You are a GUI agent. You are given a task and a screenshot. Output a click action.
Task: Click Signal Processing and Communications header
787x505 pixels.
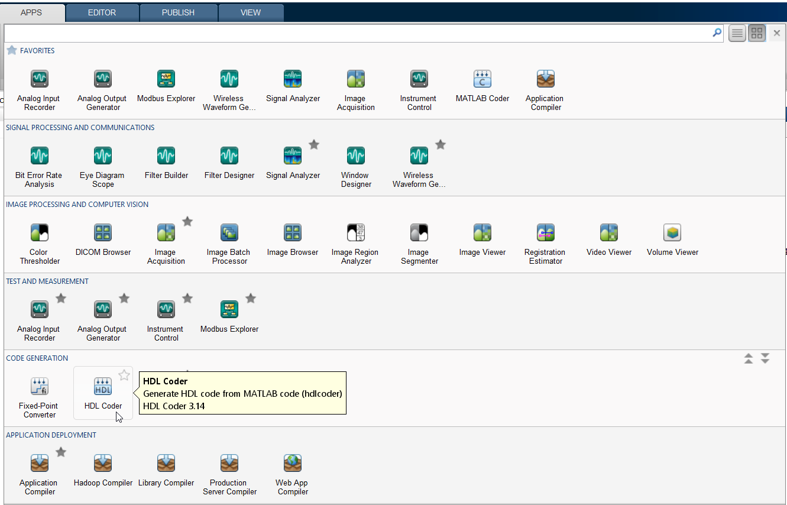point(80,128)
